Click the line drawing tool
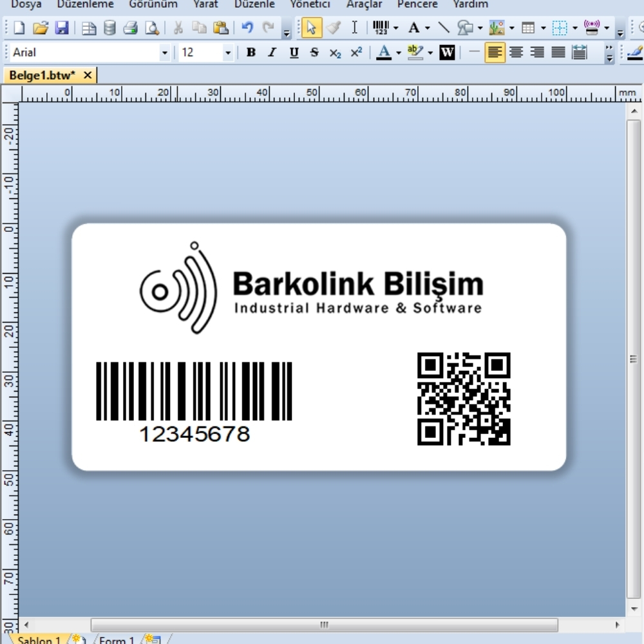Viewport: 644px width, 644px height. [x=444, y=28]
